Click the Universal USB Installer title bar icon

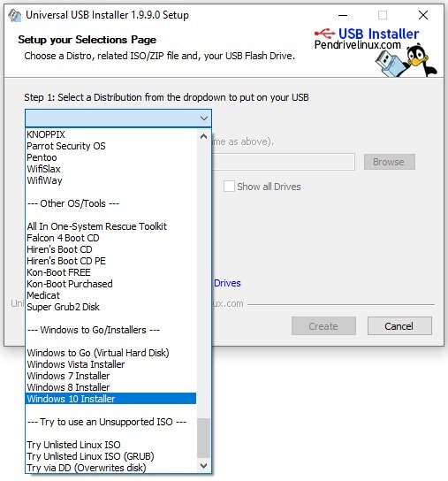point(14,15)
